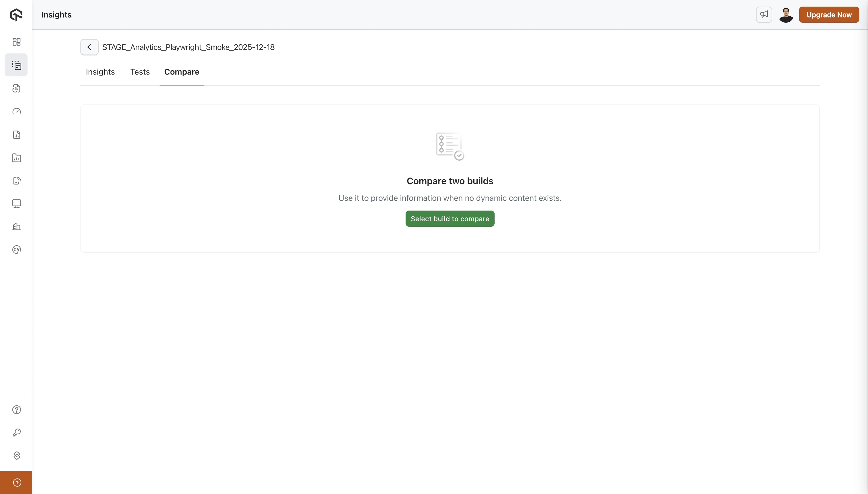The image size is (868, 494).
Task: Click the building icon in sidebar
Action: pos(16,227)
